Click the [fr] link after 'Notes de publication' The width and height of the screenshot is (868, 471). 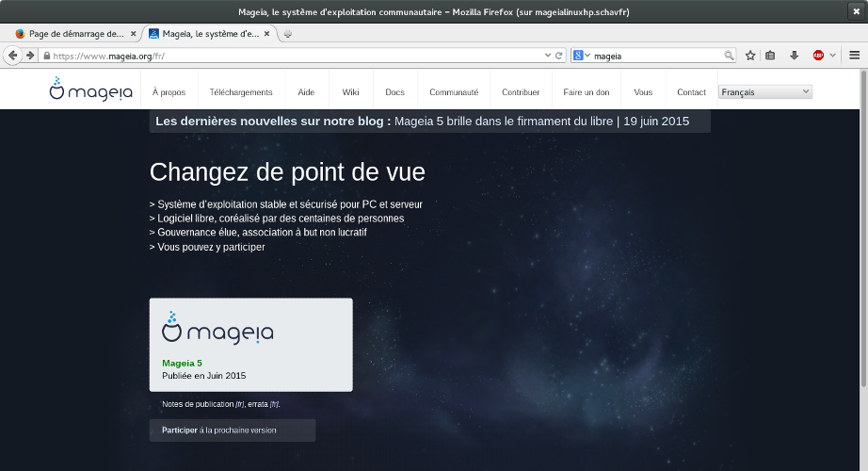click(x=240, y=404)
